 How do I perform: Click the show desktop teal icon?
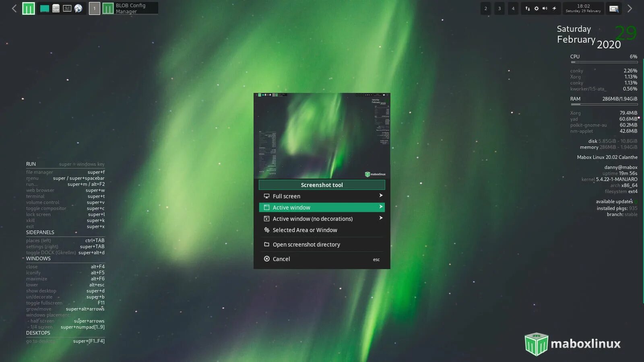point(45,8)
